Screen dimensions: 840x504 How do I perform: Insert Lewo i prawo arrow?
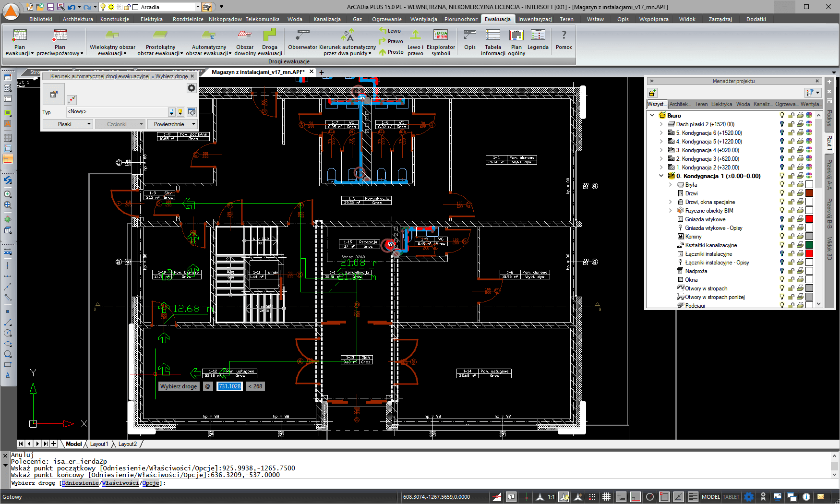coord(415,42)
